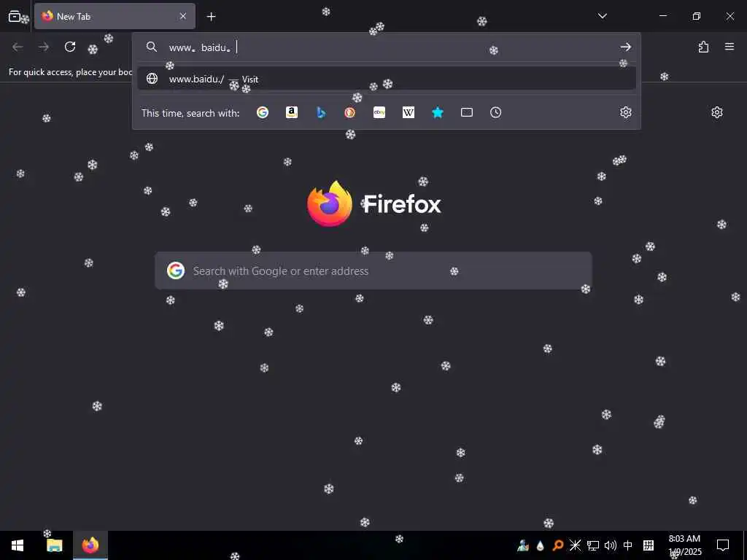Image resolution: width=747 pixels, height=560 pixels.
Task: Open the Firefox application menu
Action: coord(729,47)
